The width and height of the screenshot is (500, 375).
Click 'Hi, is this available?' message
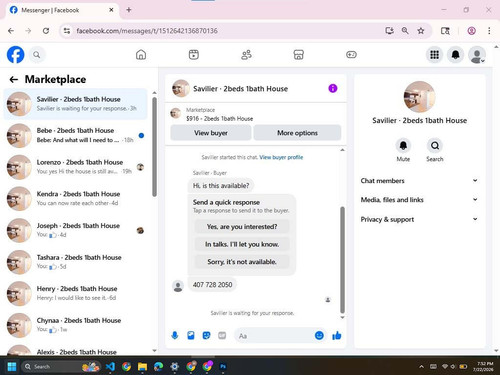click(x=221, y=186)
